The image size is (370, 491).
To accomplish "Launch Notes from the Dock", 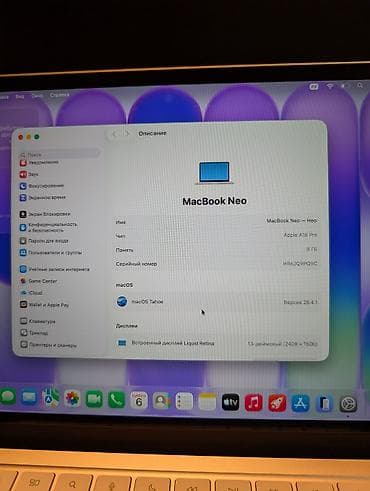I will (207, 402).
